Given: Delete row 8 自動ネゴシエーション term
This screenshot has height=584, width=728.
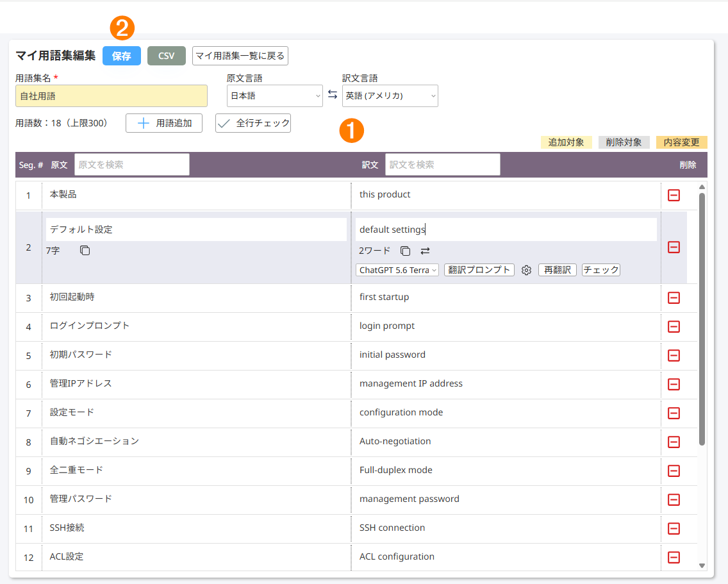Looking at the screenshot, I should 674,442.
